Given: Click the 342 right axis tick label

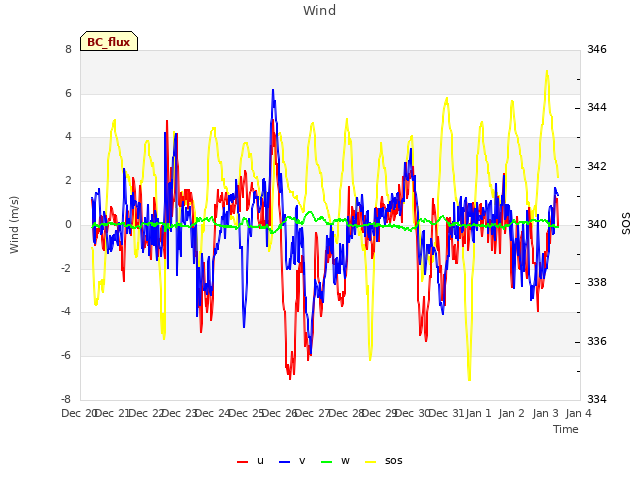Looking at the screenshot, I should [x=597, y=167].
